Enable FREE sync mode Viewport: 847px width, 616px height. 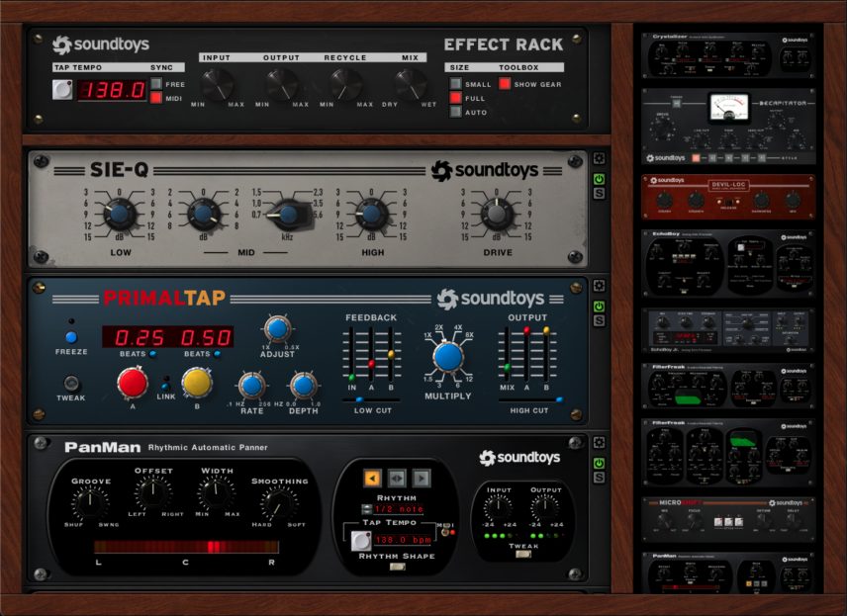click(x=156, y=84)
